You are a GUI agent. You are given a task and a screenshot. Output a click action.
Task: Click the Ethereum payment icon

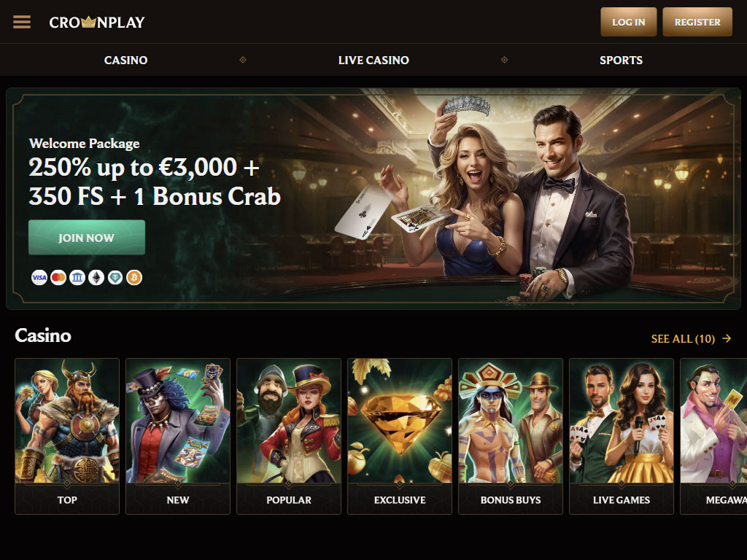tap(96, 278)
